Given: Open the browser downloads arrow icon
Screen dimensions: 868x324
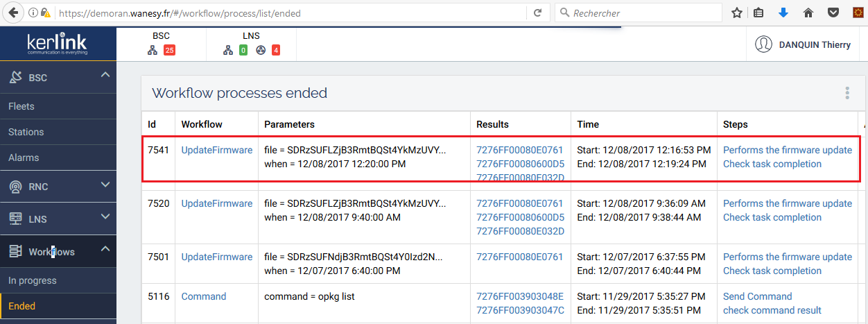Looking at the screenshot, I should (783, 13).
